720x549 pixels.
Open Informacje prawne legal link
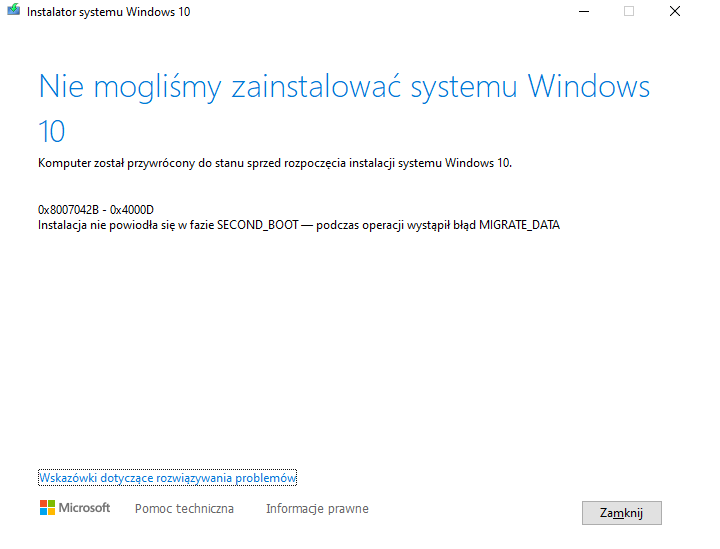(317, 509)
